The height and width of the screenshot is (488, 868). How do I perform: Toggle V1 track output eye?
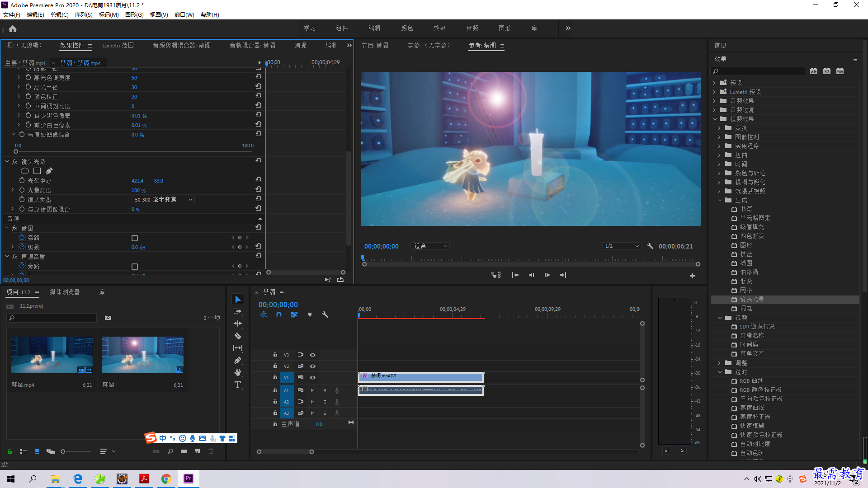point(312,378)
